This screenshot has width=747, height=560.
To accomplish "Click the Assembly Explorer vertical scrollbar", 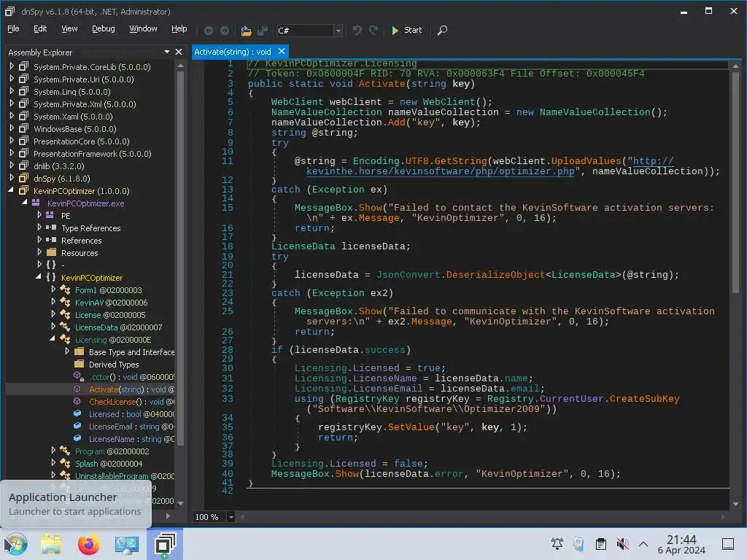I will tap(181, 257).
